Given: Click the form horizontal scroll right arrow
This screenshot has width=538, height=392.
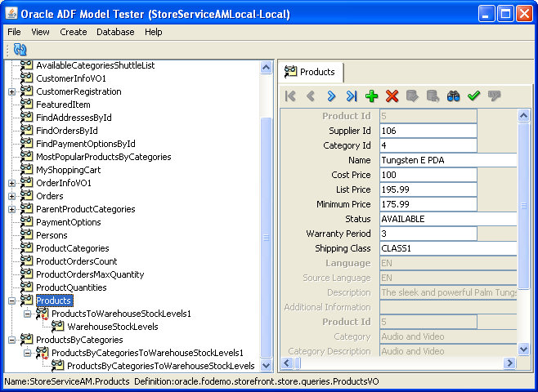Looking at the screenshot, I should [x=510, y=363].
